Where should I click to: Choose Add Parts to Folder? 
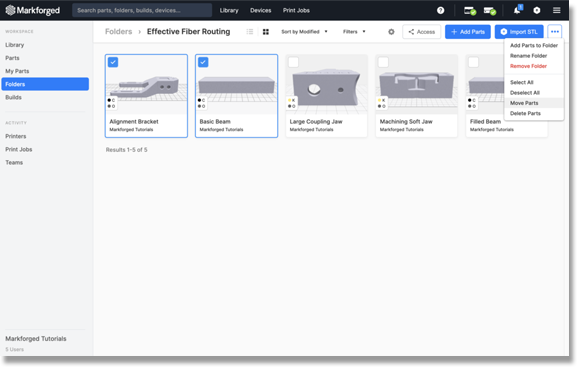pyautogui.click(x=534, y=45)
